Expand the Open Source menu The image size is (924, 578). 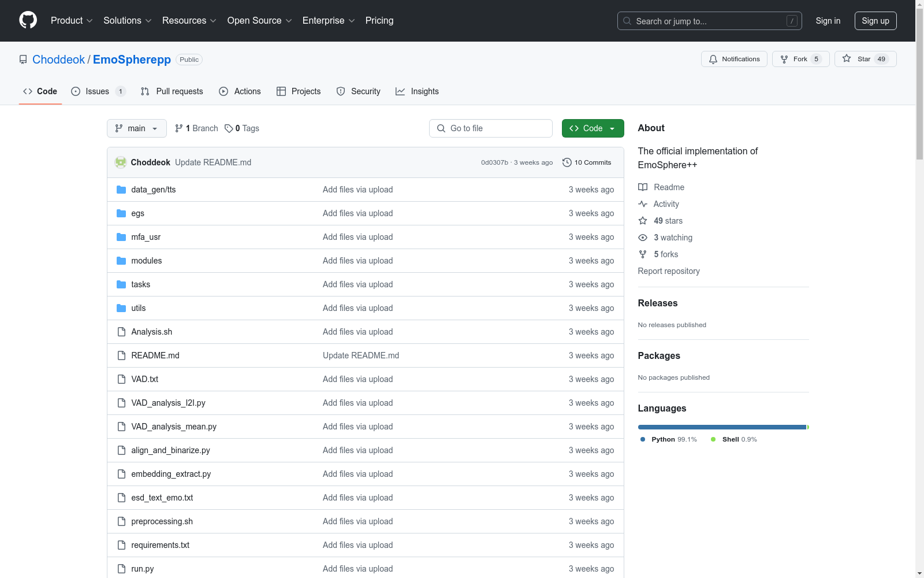(260, 20)
